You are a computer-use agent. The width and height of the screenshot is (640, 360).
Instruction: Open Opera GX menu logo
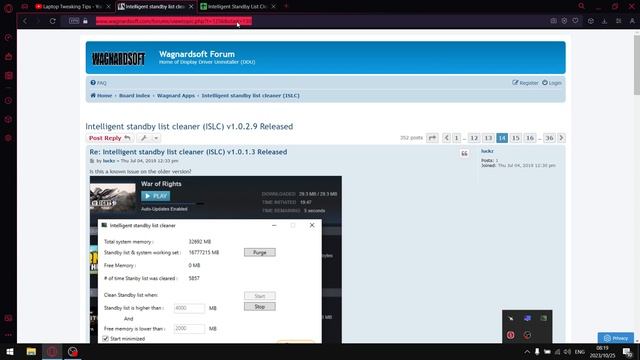tap(8, 8)
